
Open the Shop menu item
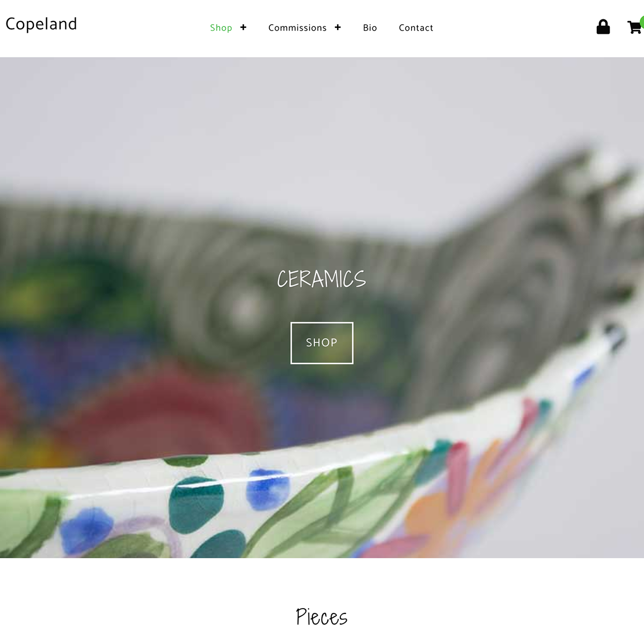tap(221, 28)
